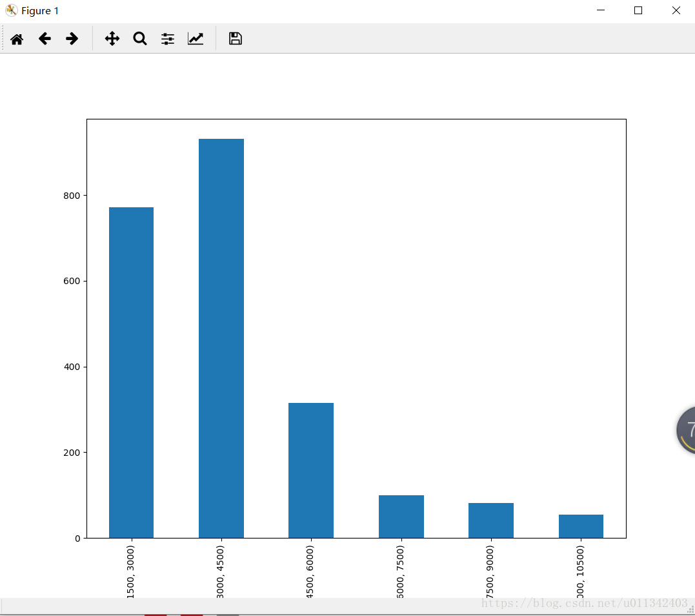
Task: Go forward to next view arrow
Action: coord(72,39)
